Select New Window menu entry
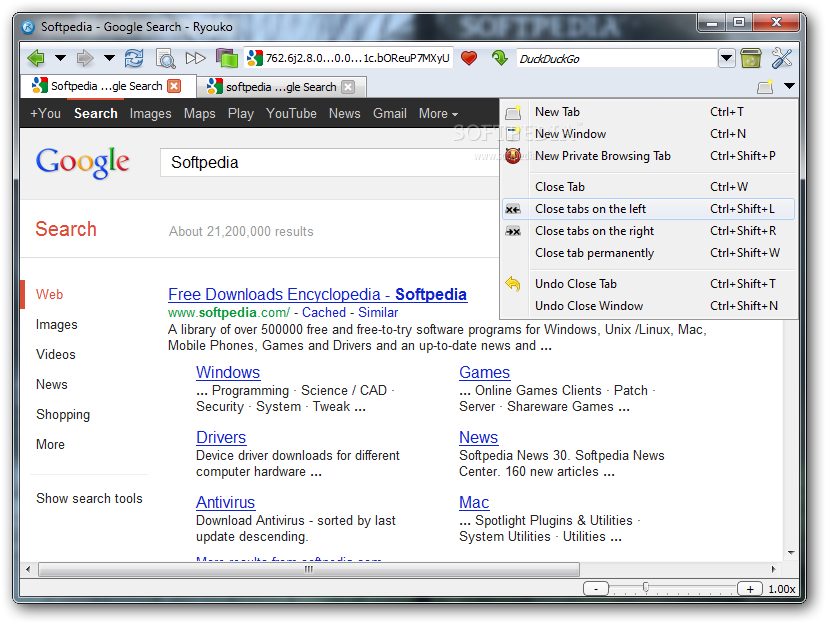Image resolution: width=827 pixels, height=624 pixels. (x=648, y=134)
